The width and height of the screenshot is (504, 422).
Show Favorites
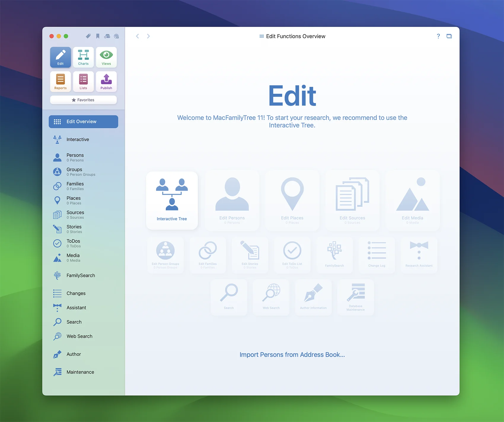click(x=83, y=100)
